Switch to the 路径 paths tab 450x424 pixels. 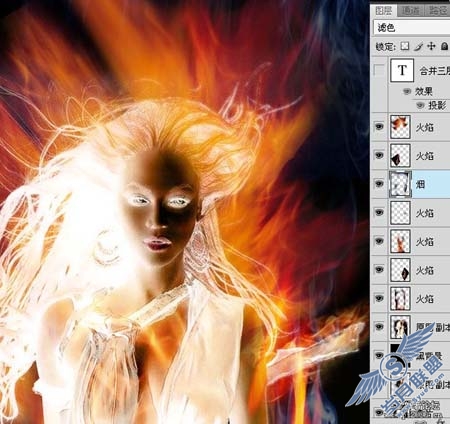(x=437, y=10)
